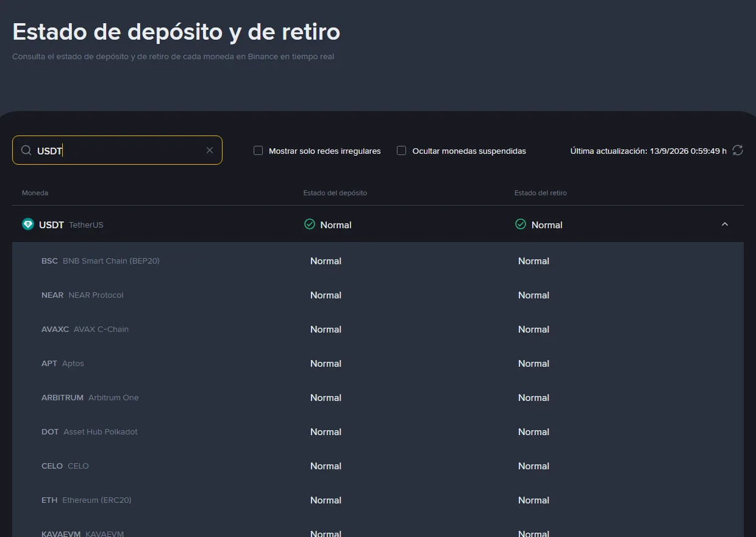
Task: Clear the USDT search text
Action: point(210,150)
